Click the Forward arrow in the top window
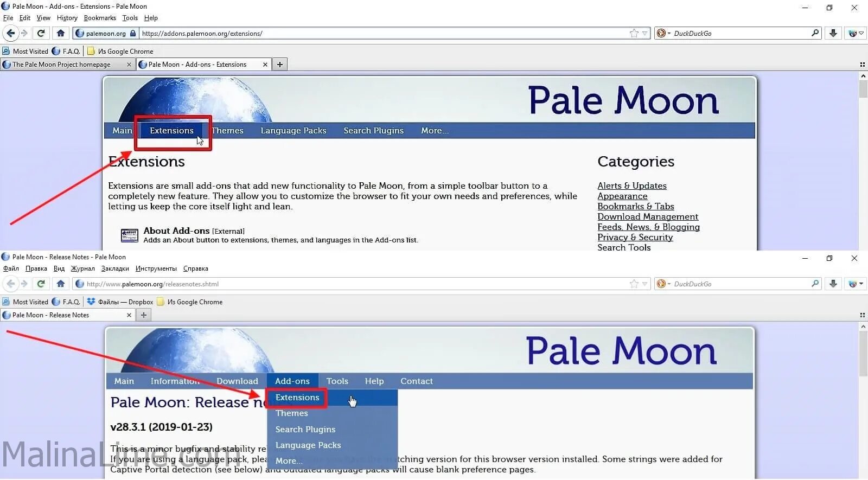Viewport: 868px width, 480px height. tap(24, 34)
